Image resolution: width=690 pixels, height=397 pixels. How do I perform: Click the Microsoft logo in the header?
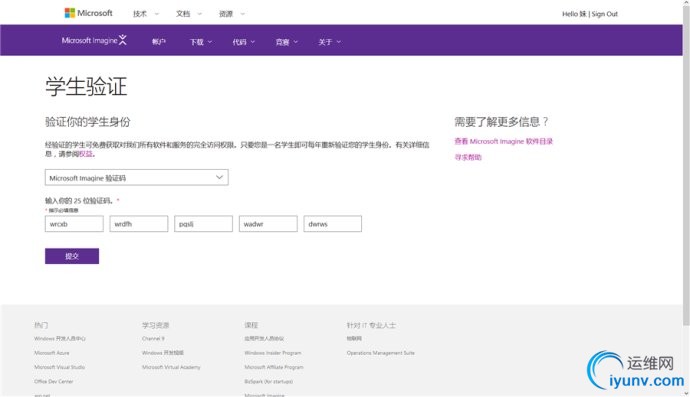pyautogui.click(x=88, y=13)
